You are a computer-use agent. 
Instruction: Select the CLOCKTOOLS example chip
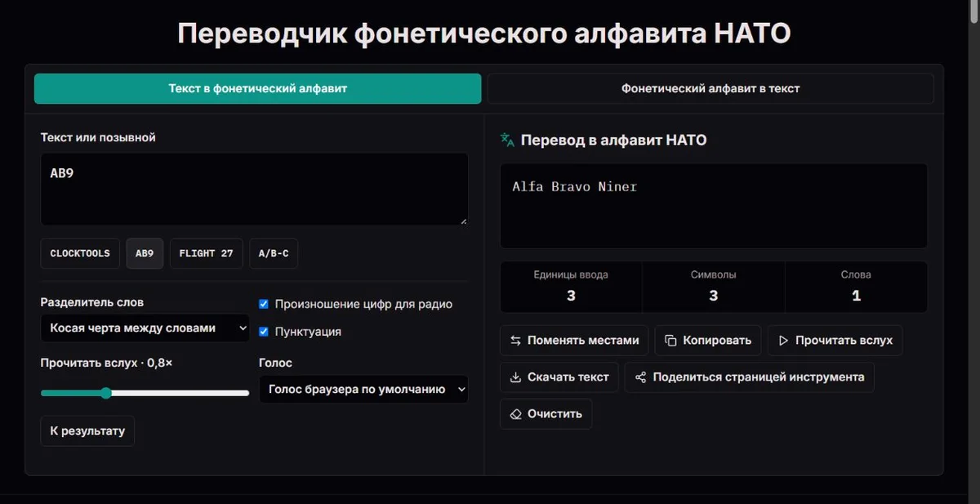pyautogui.click(x=80, y=253)
